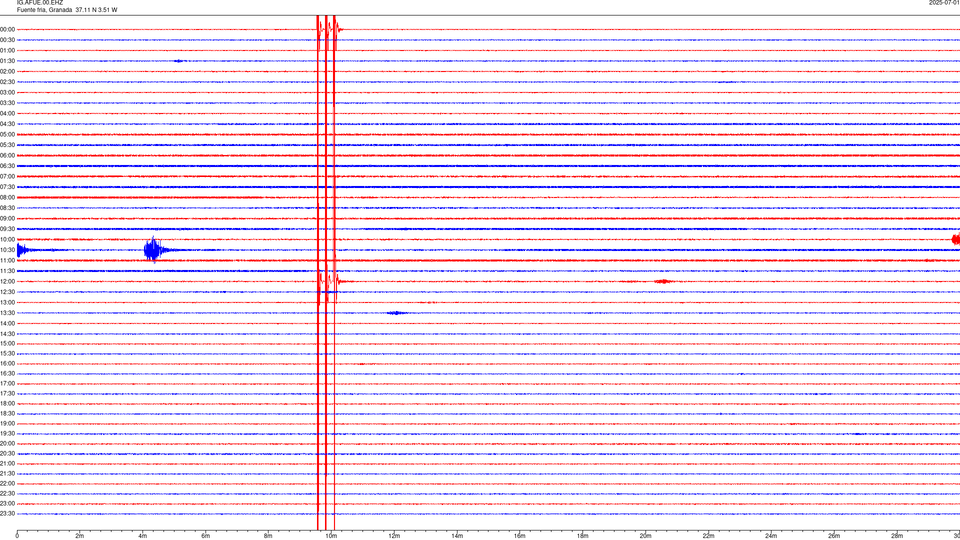Image resolution: width=960 pixels, height=540 pixels.
Task: Click the 22m tick label on time axis
Action: pos(708,536)
